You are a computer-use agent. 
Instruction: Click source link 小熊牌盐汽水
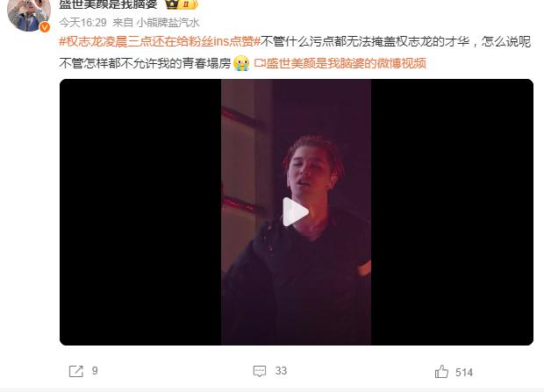pos(168,23)
